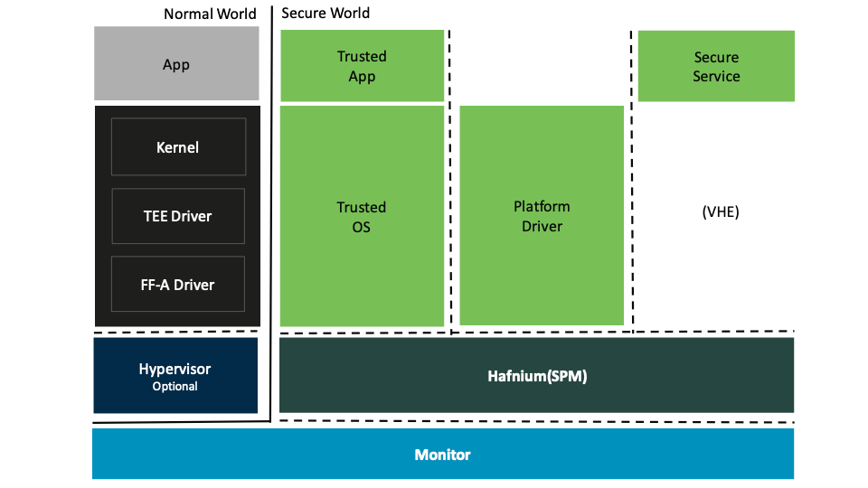Click the blue Monitor bar
Image resolution: width=868 pixels, height=488 pixels.
coord(442,455)
